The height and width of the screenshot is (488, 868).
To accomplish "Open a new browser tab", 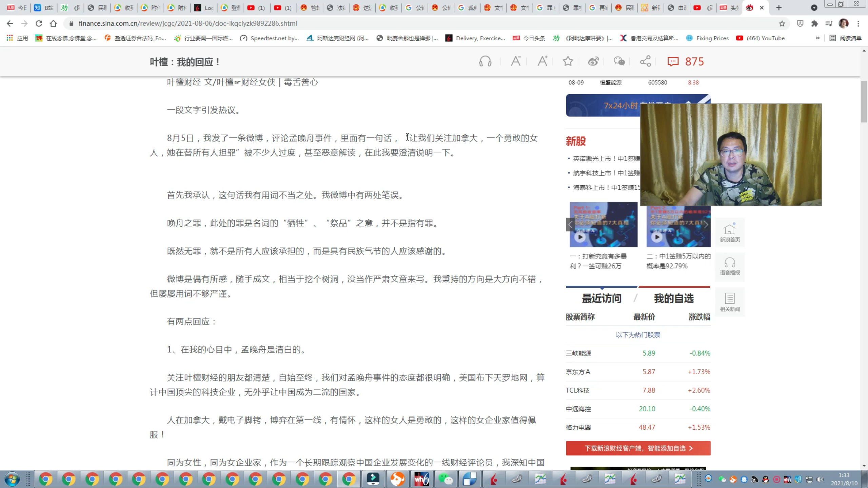I will [779, 8].
